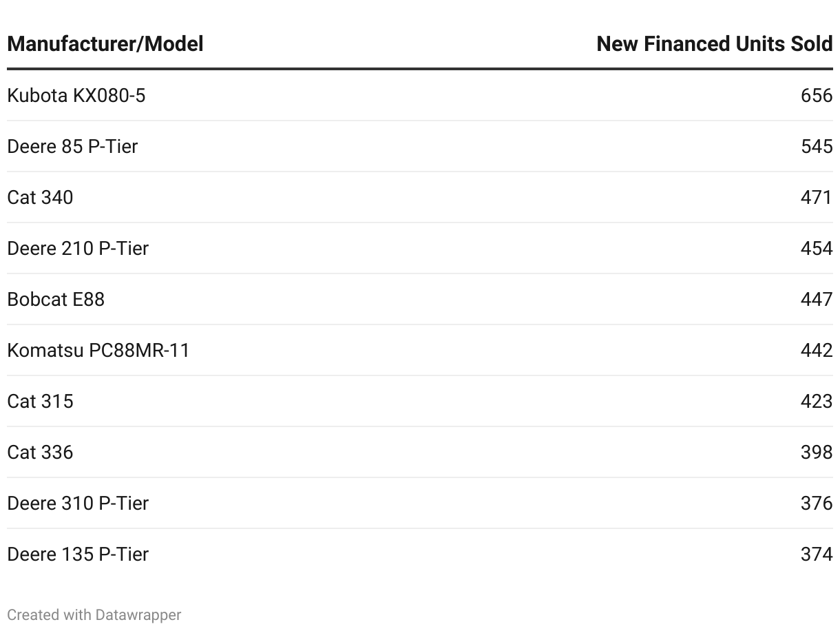Click the 545 units sold value
The height and width of the screenshot is (631, 840).
pos(817,146)
